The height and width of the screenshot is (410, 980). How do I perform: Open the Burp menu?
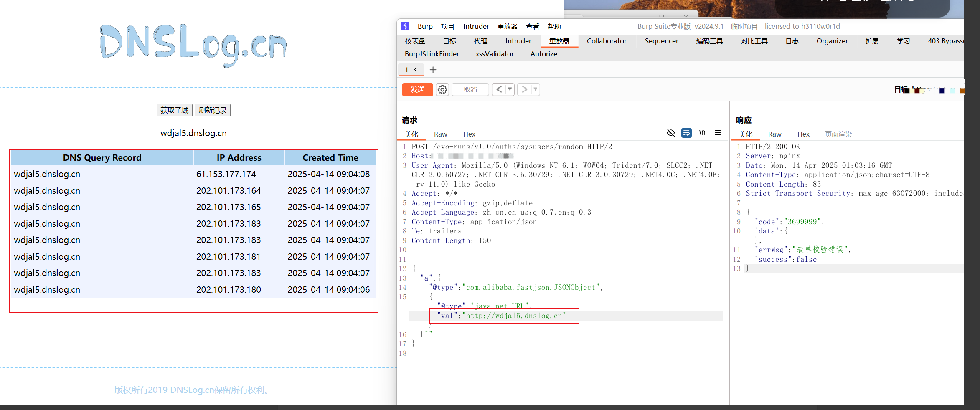pos(425,26)
